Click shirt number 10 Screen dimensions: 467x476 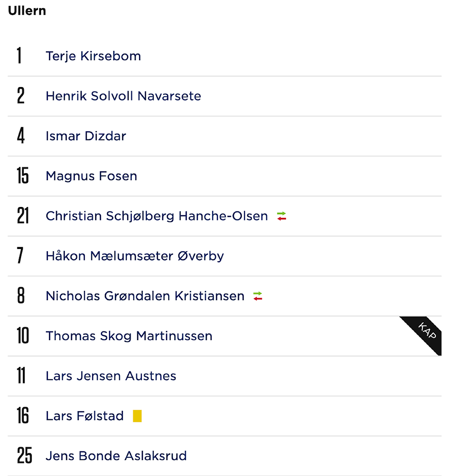pyautogui.click(x=23, y=336)
